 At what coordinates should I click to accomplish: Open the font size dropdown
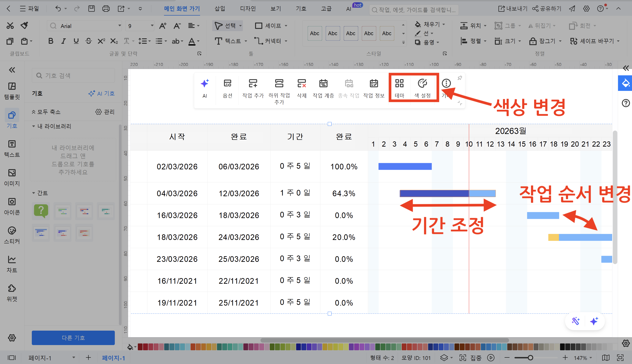pyautogui.click(x=139, y=26)
